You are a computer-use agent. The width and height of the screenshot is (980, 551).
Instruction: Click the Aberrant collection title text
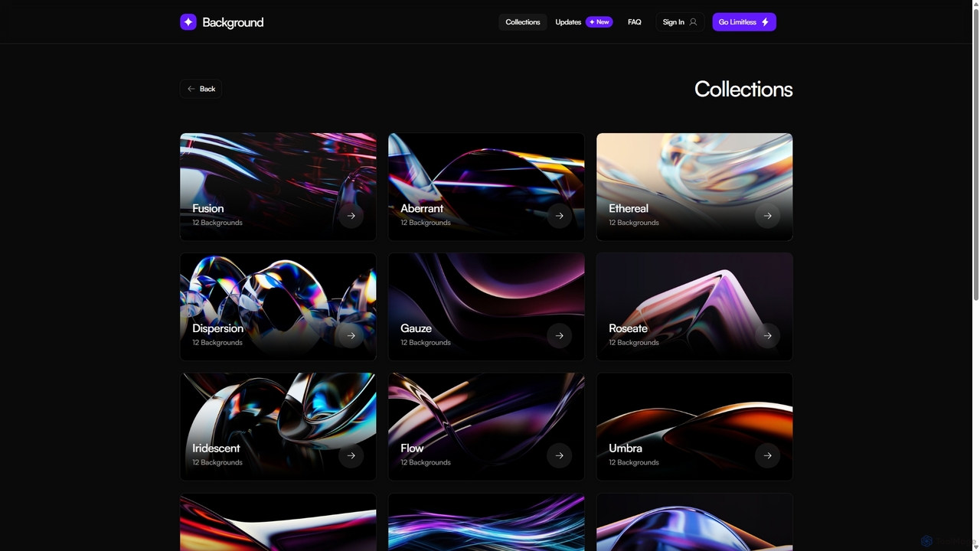[422, 208]
